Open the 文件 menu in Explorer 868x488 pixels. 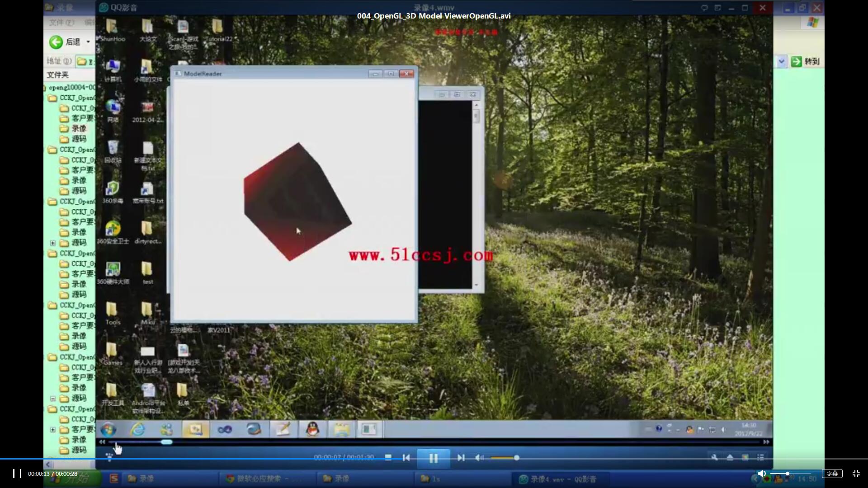click(x=62, y=23)
